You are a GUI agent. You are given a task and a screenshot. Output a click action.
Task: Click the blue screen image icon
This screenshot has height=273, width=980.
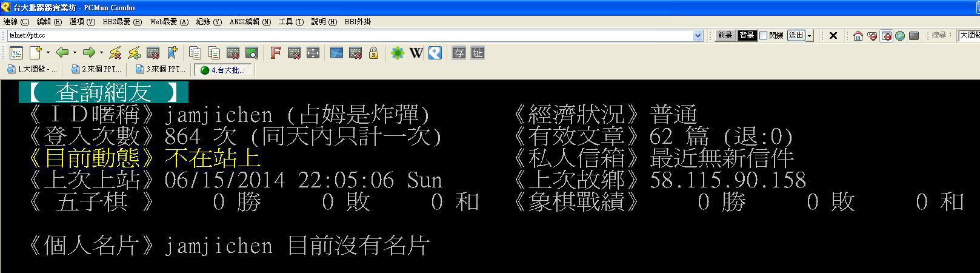336,53
